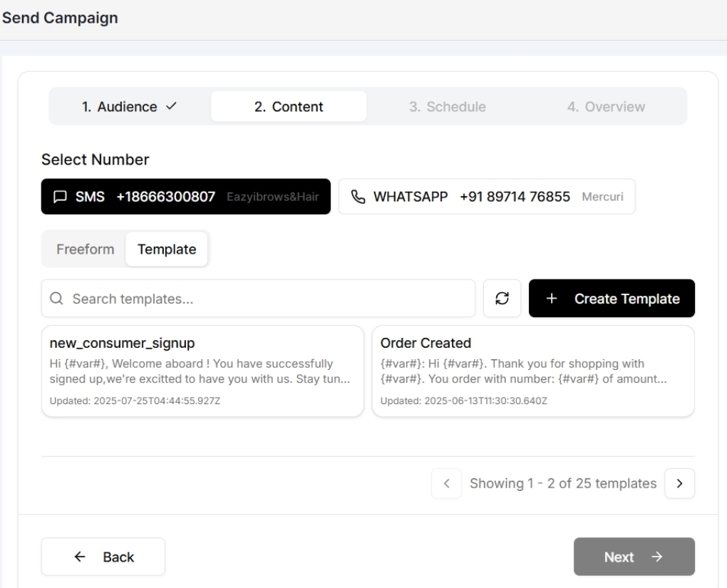Click the Next button
The height and width of the screenshot is (588, 727).
coord(633,556)
